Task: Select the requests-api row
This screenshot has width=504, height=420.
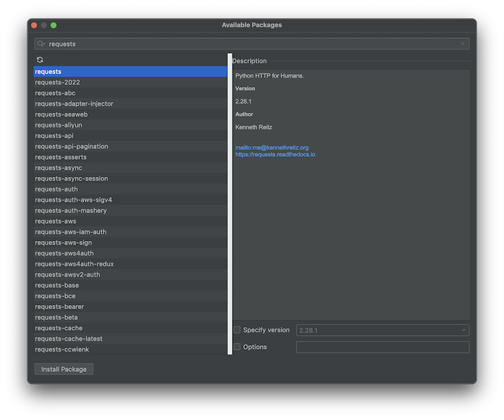Action: coord(130,136)
